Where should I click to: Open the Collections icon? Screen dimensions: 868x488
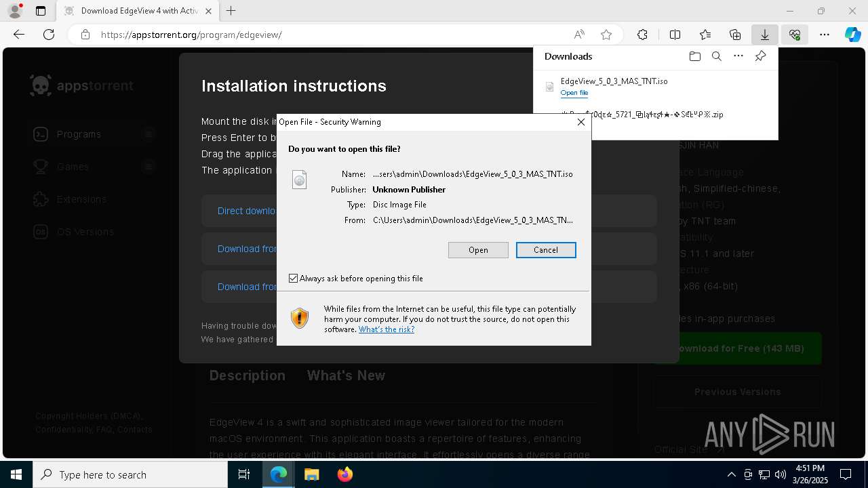(x=735, y=35)
